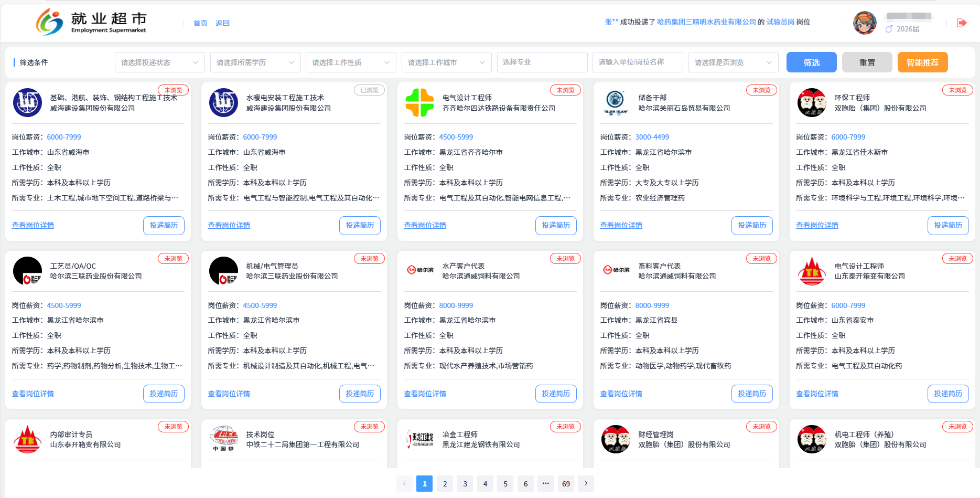Click the 未浏览 badge on the 储备干部 card
The image size is (980, 498).
click(x=761, y=90)
